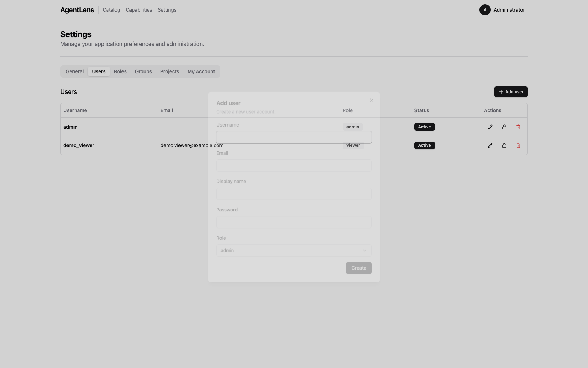Screen dimensions: 588x368
Task: Switch to the General tab
Action: [x=74, y=71]
